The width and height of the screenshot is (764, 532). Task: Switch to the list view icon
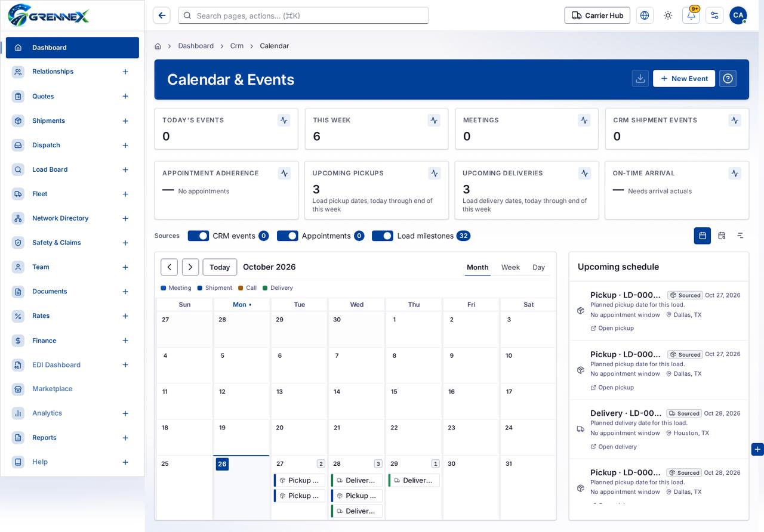pos(740,236)
